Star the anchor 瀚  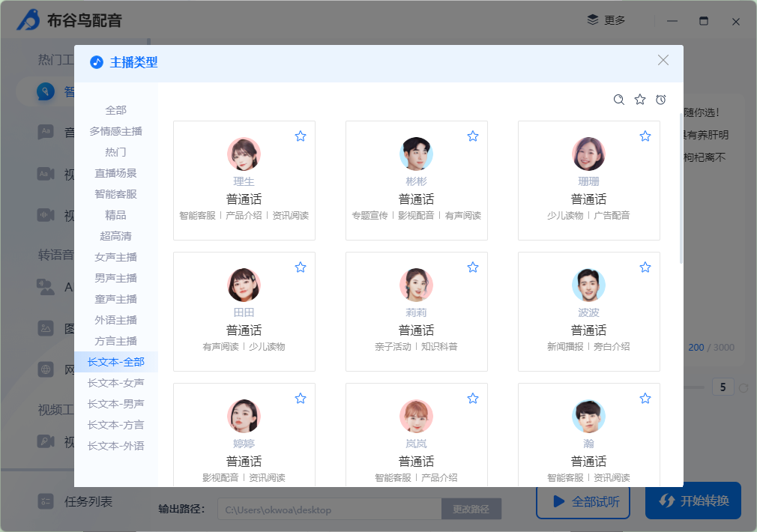point(645,398)
